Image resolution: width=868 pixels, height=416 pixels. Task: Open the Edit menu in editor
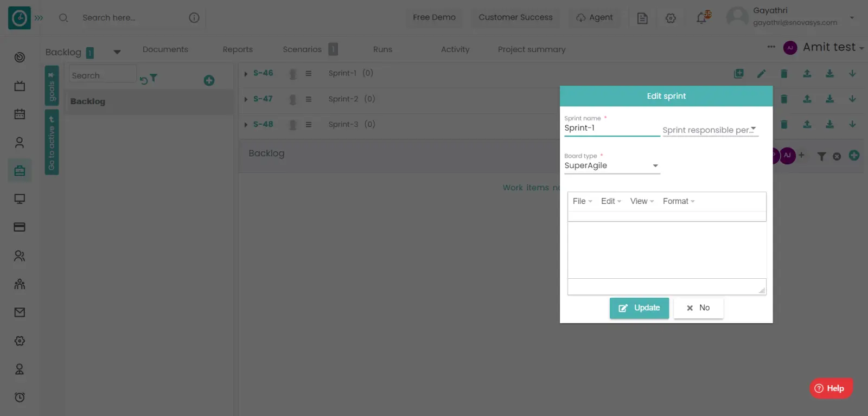pos(611,201)
